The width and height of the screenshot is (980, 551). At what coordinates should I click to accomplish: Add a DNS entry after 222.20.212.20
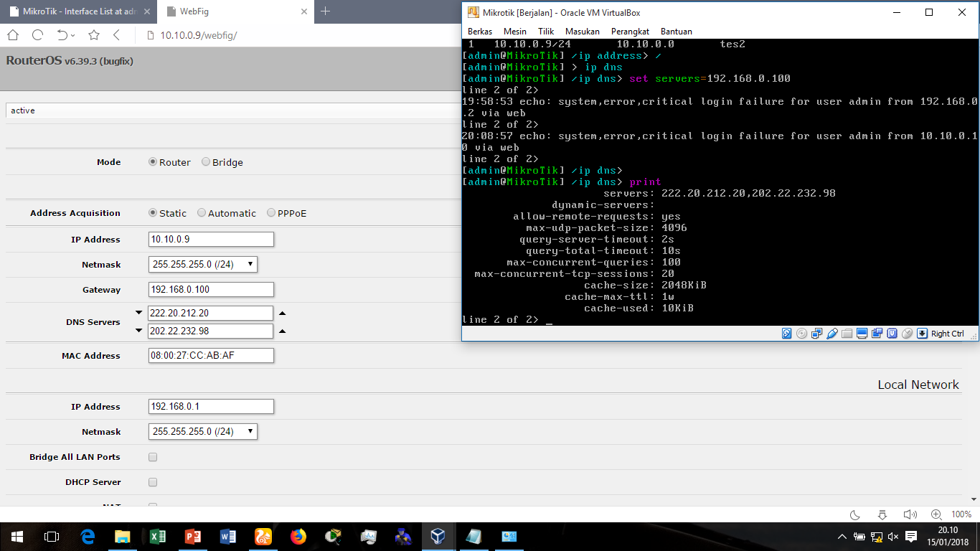point(282,314)
